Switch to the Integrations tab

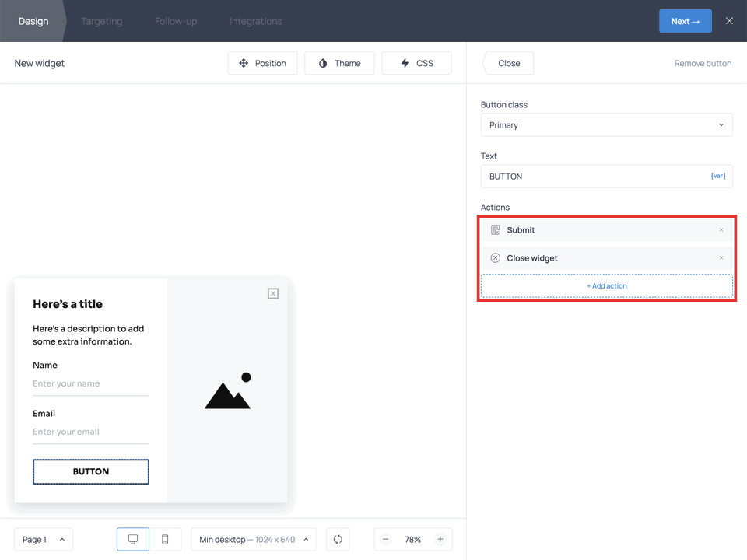tap(255, 21)
